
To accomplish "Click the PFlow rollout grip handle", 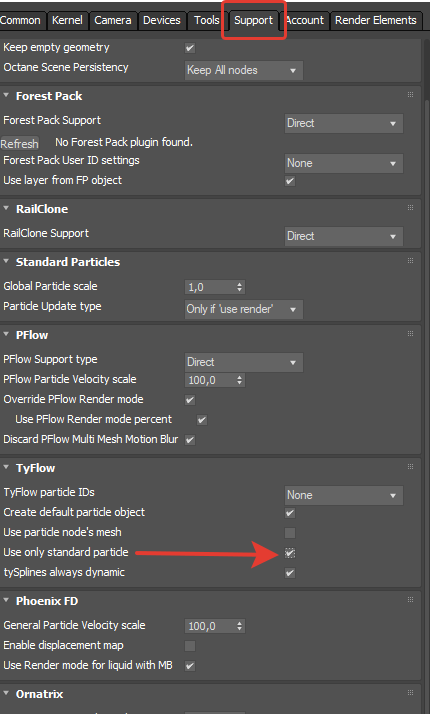I will click(x=410, y=334).
